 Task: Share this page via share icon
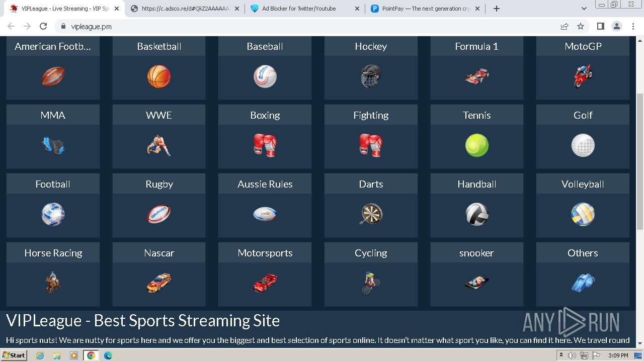pos(565,26)
